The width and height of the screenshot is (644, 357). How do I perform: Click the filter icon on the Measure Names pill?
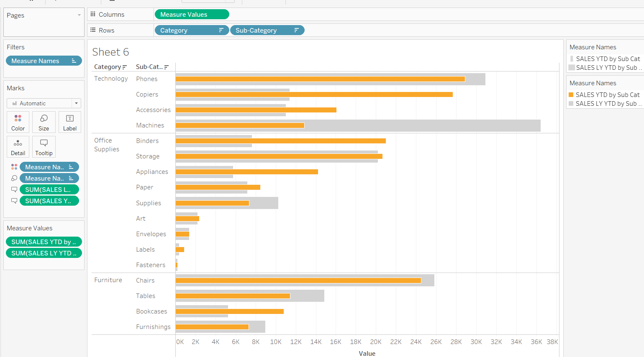74,61
